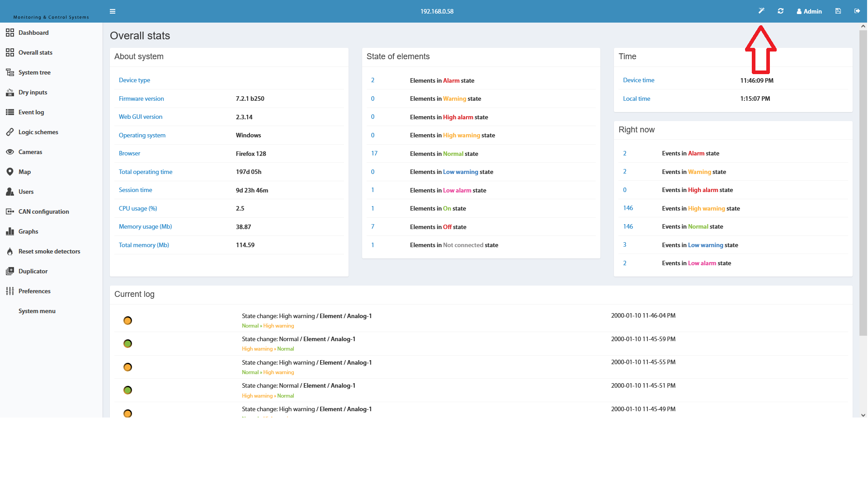This screenshot has width=868, height=488.
Task: Click the 192.168.0.58 address in header
Action: (x=437, y=11)
